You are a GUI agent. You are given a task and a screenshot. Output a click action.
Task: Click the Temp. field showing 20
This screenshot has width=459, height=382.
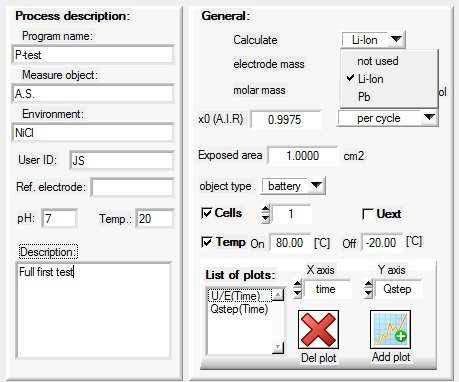coord(155,218)
